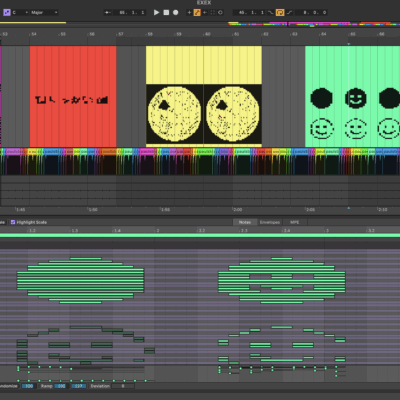Click the green clip loop brace bar
This screenshot has height=400, width=400.
pos(200,235)
